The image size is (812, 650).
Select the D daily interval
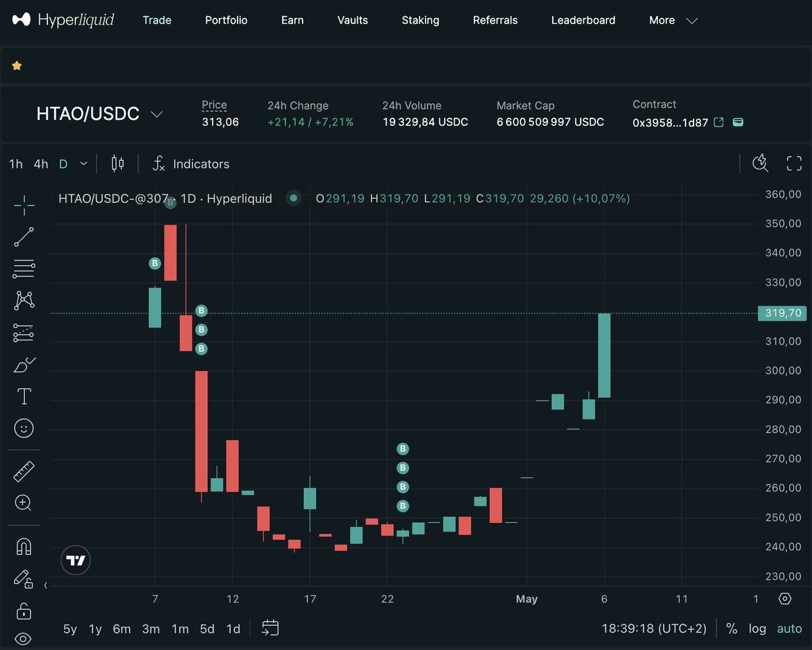click(63, 164)
